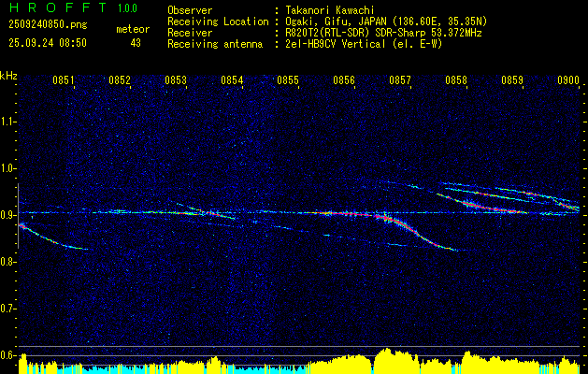Select receiver text R820T2(RTL-SDR) SDR-Sharp 53.372MHz

point(383,33)
